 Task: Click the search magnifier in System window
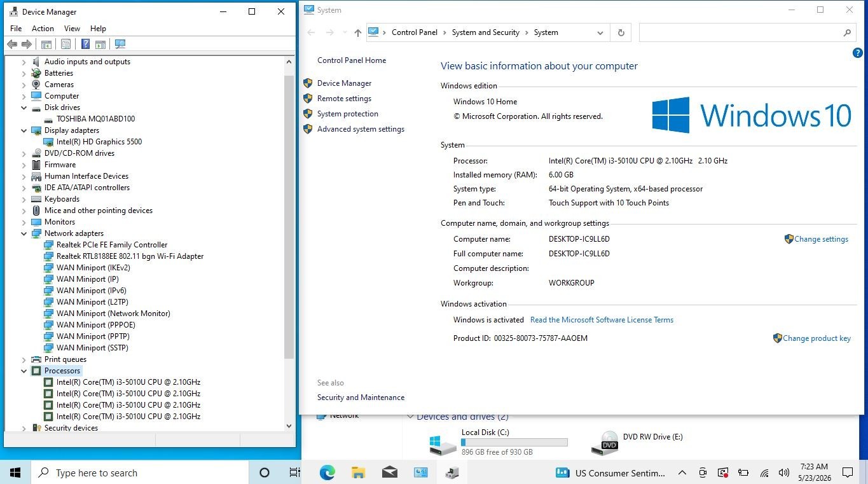pyautogui.click(x=848, y=32)
